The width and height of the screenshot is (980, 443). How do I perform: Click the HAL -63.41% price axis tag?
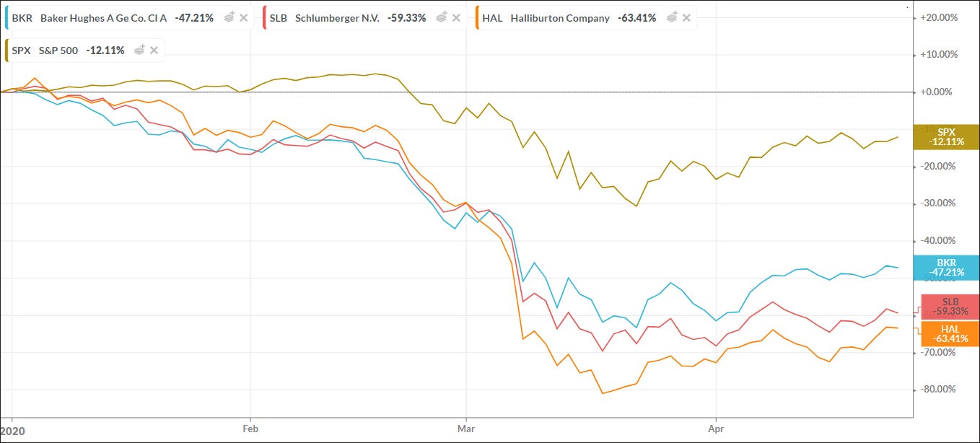tap(950, 333)
